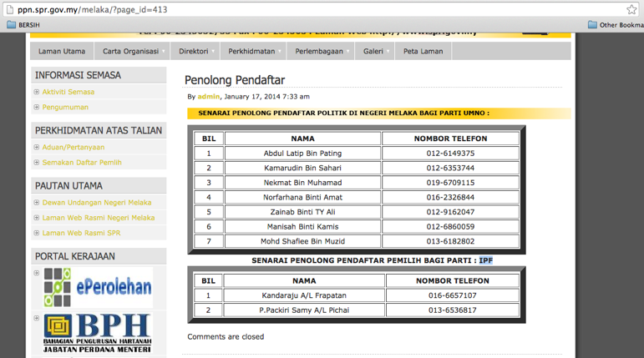Click the PORTAL KERAJAAN sidebar heading
The width and height of the screenshot is (644, 358).
74,256
